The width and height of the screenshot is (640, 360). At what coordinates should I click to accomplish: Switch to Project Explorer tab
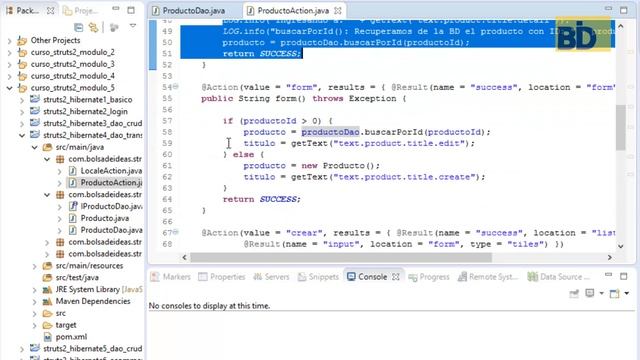point(81,11)
